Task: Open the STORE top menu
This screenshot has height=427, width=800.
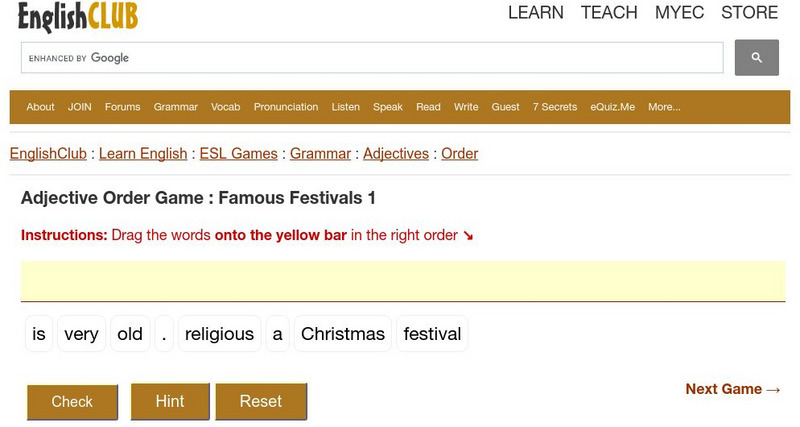Action: (x=749, y=13)
